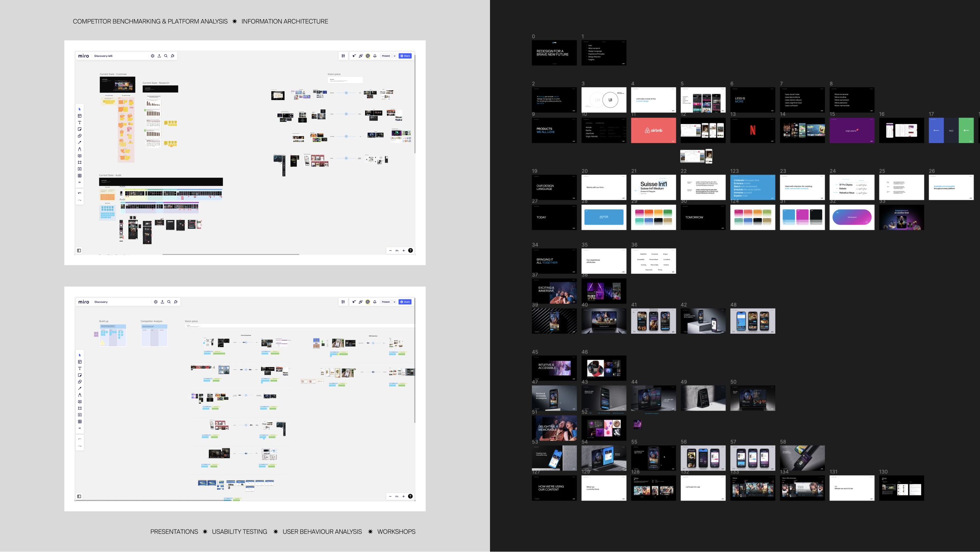
Task: Click 'Current State - Customer' frame label
Action: pos(113,74)
